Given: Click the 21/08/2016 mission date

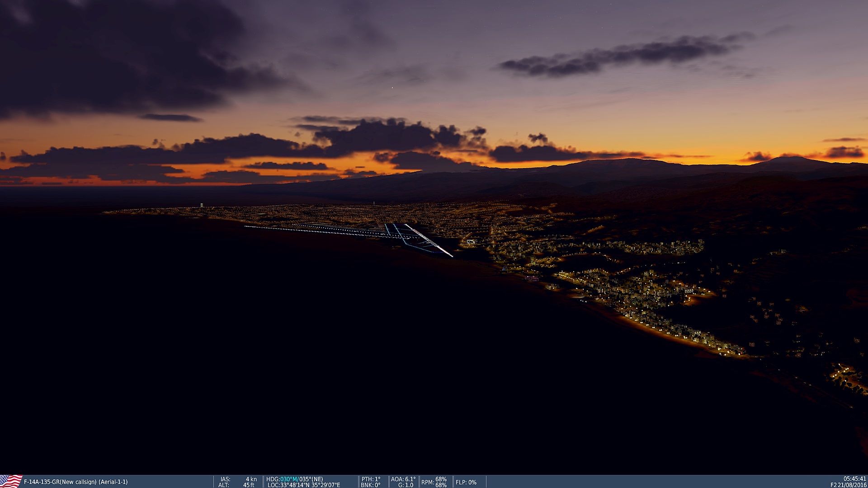Looking at the screenshot, I should coord(852,485).
